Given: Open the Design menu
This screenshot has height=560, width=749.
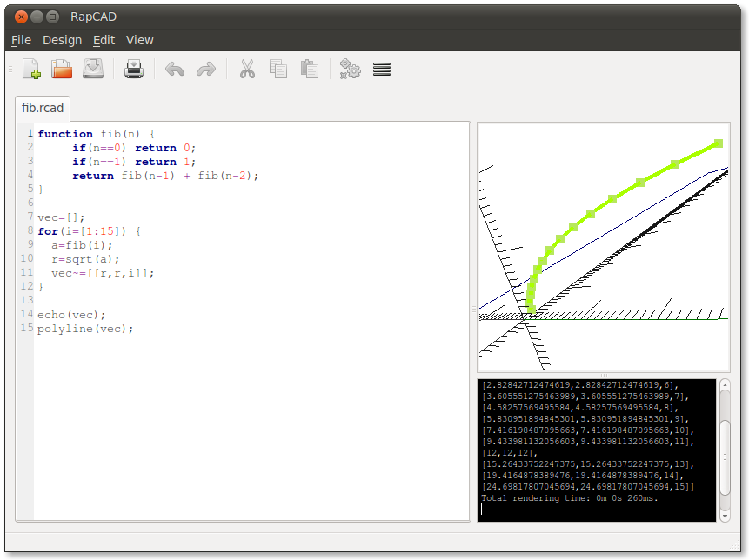Looking at the screenshot, I should point(62,40).
